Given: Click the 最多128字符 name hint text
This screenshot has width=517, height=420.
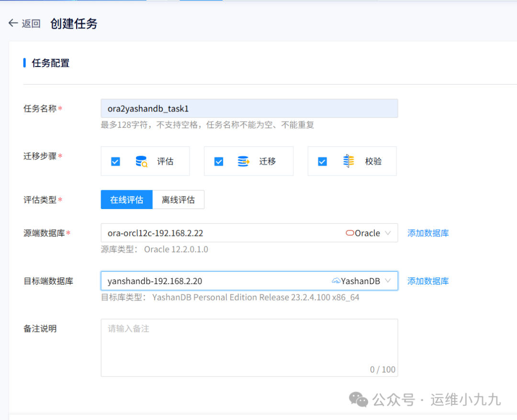Looking at the screenshot, I should point(207,125).
